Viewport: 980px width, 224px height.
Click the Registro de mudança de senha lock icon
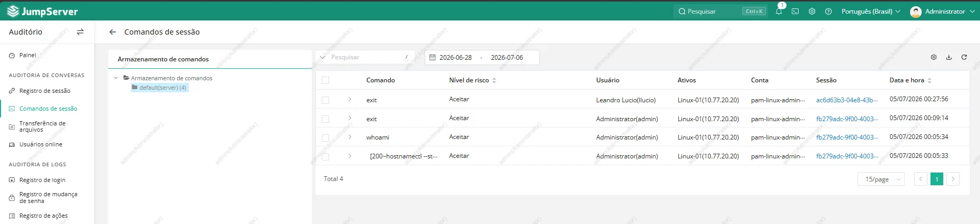(12, 198)
